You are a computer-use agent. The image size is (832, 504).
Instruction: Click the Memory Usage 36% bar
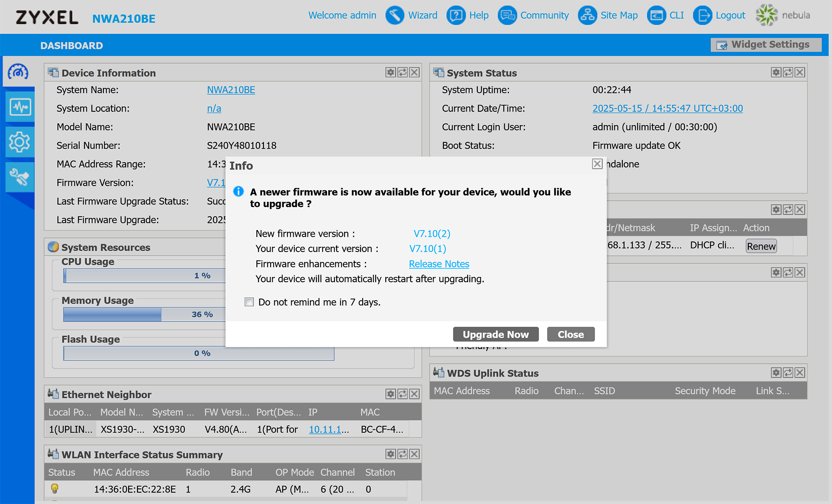[x=144, y=315]
